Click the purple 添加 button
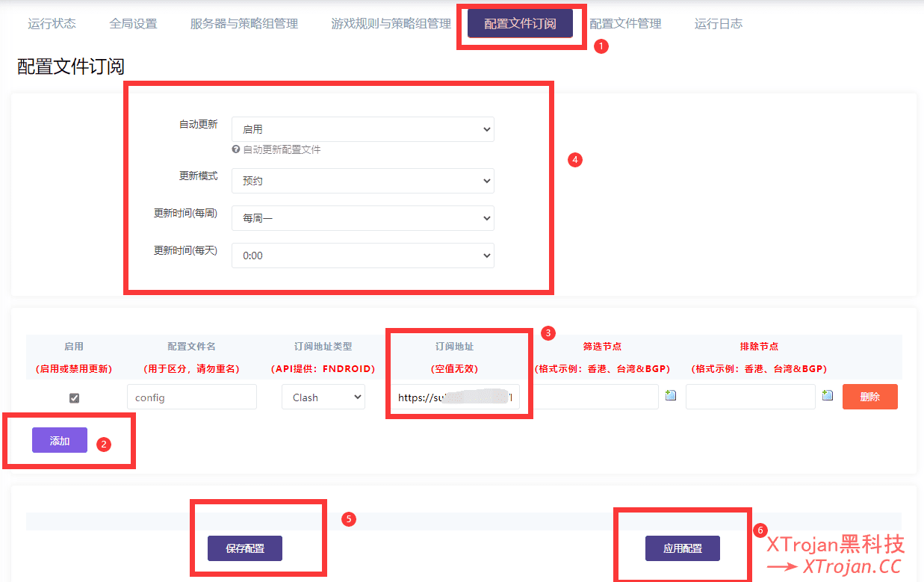 (60, 440)
